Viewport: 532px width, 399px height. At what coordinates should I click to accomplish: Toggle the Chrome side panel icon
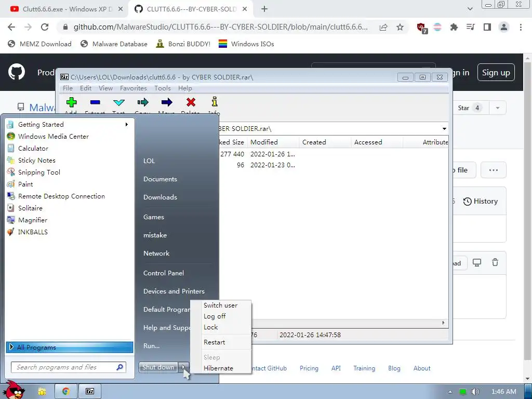coord(487,27)
